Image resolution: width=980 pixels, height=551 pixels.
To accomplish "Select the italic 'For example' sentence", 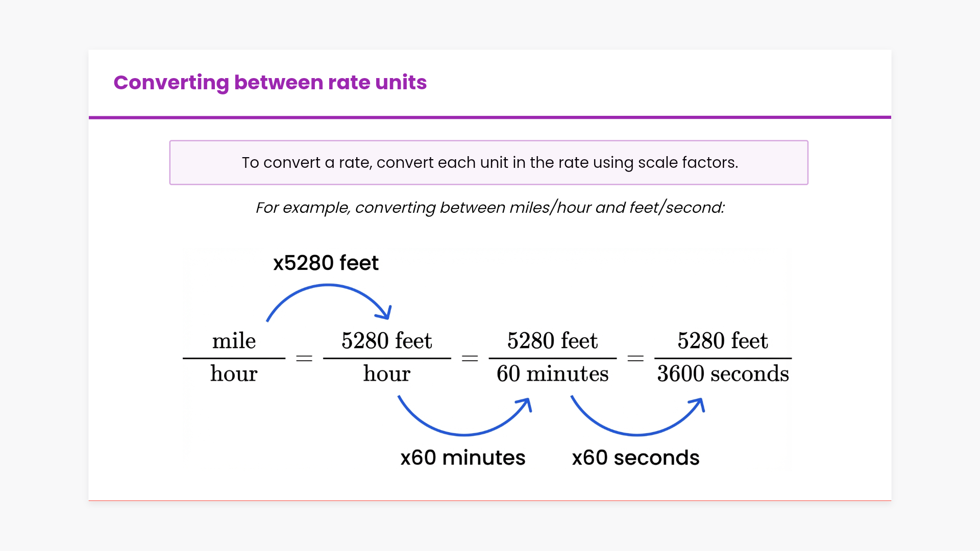I will [x=490, y=208].
